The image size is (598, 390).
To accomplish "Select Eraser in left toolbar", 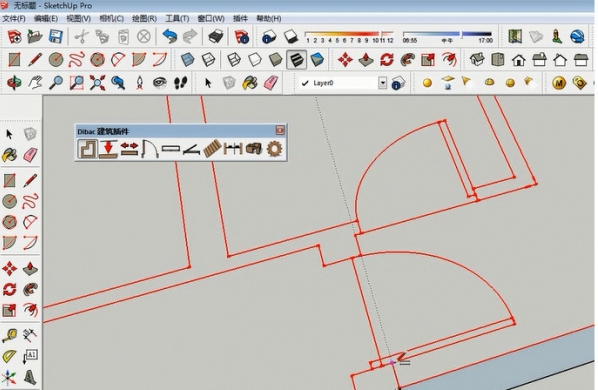I will (30, 155).
